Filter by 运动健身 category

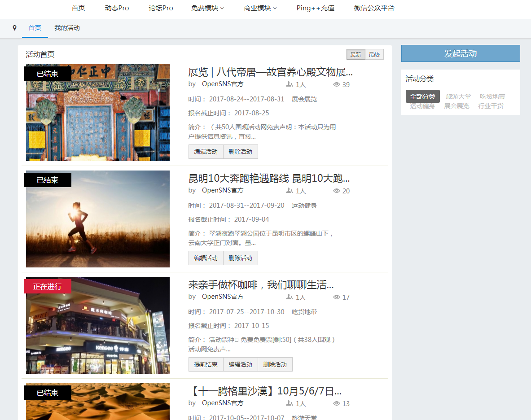tap(422, 106)
